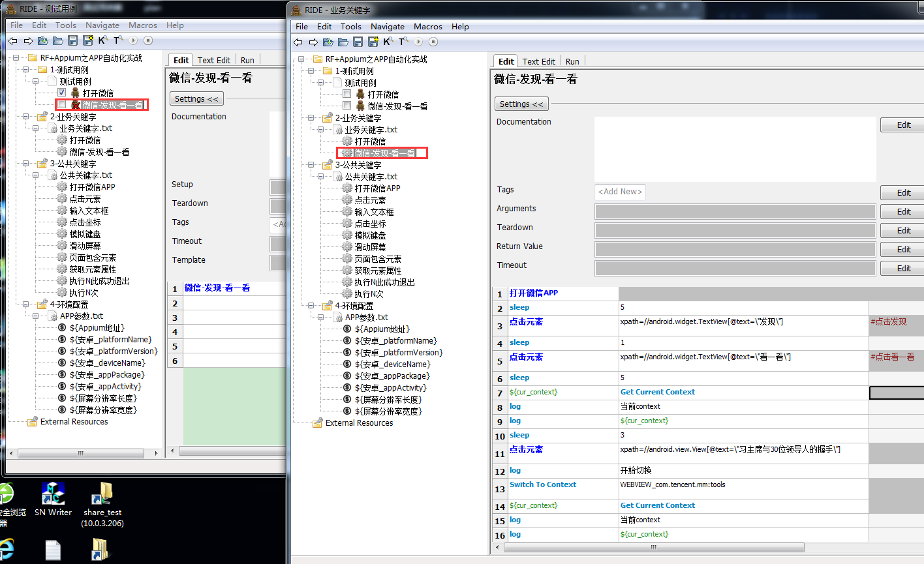Click Settings << button in 测试用例 window
Screen dimensions: 924x564
pos(196,99)
